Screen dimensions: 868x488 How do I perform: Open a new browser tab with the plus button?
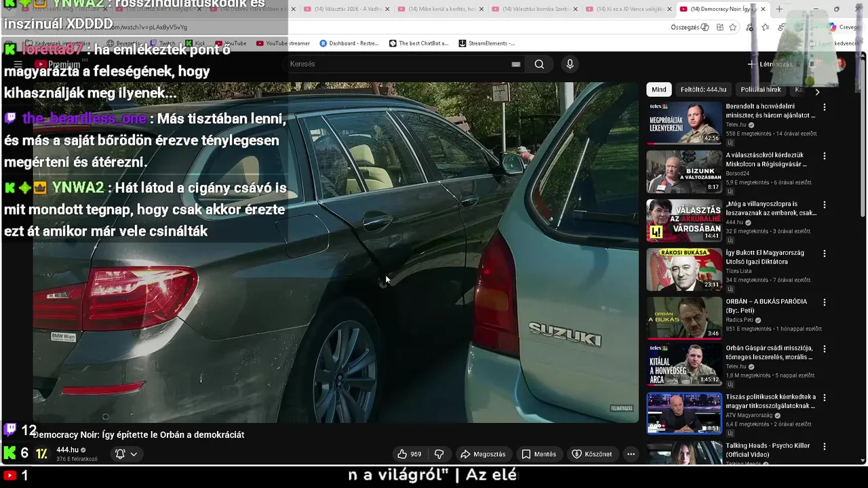point(779,9)
